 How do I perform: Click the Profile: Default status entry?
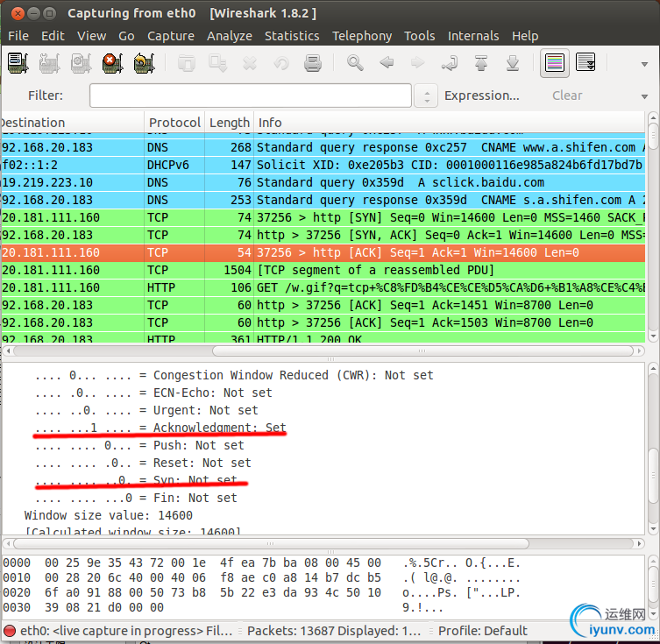(x=482, y=631)
